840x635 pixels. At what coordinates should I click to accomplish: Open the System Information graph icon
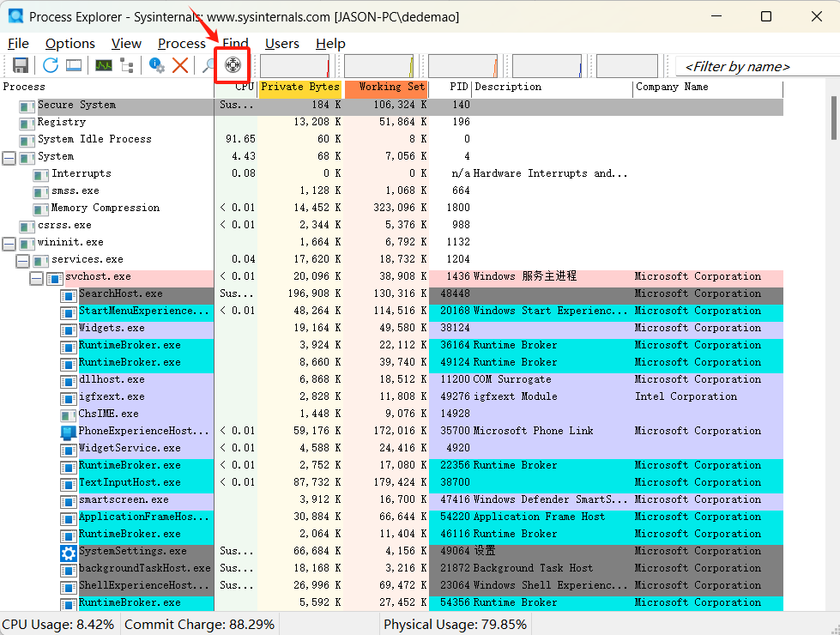tap(104, 65)
